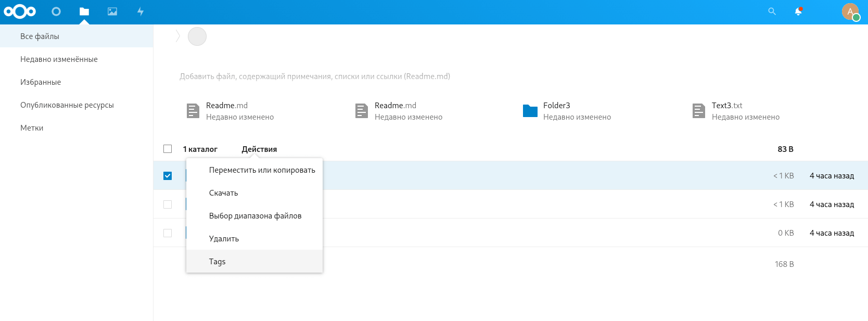Collapse the Действия actions dropdown
This screenshot has width=868, height=321.
point(259,149)
